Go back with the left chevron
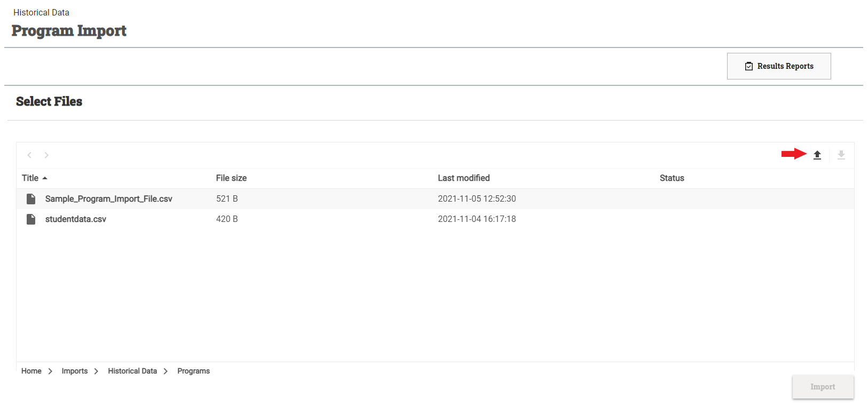 tap(29, 155)
